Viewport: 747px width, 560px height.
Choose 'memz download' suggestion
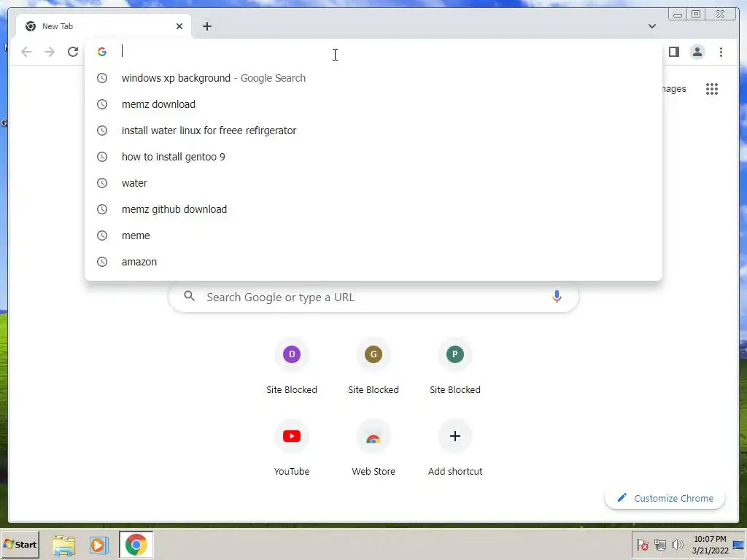(x=373, y=104)
